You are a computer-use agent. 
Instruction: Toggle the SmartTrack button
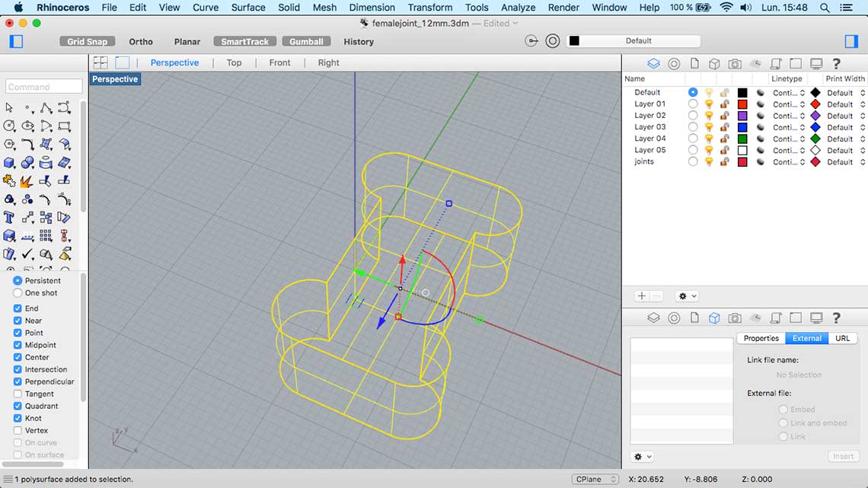244,42
